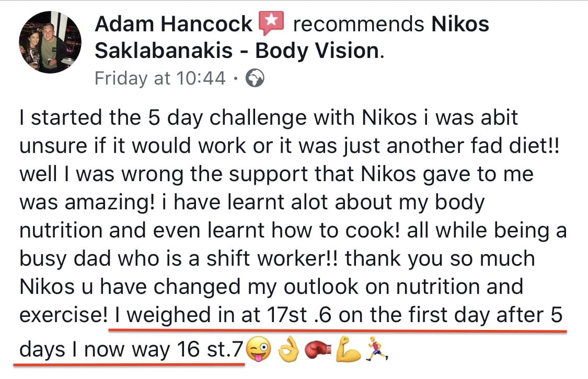
Task: Click the globe public privacy icon
Action: pos(255,78)
